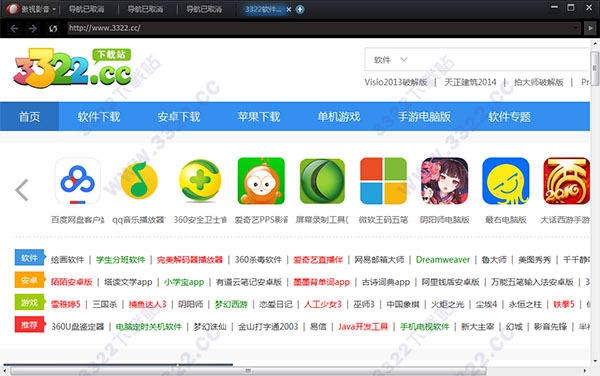Open the address bar history dropdown
This screenshot has height=376, width=600.
coord(575,28)
